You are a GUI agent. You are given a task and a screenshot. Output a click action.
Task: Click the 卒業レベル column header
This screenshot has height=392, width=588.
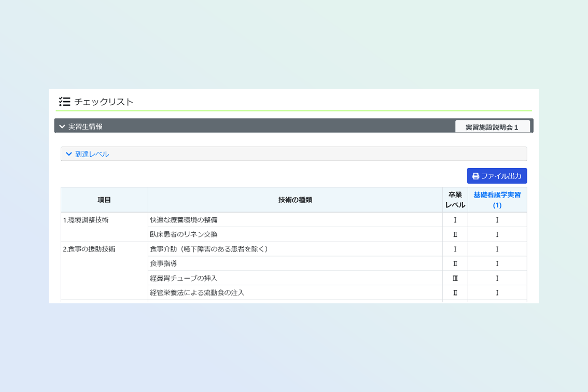click(x=455, y=200)
